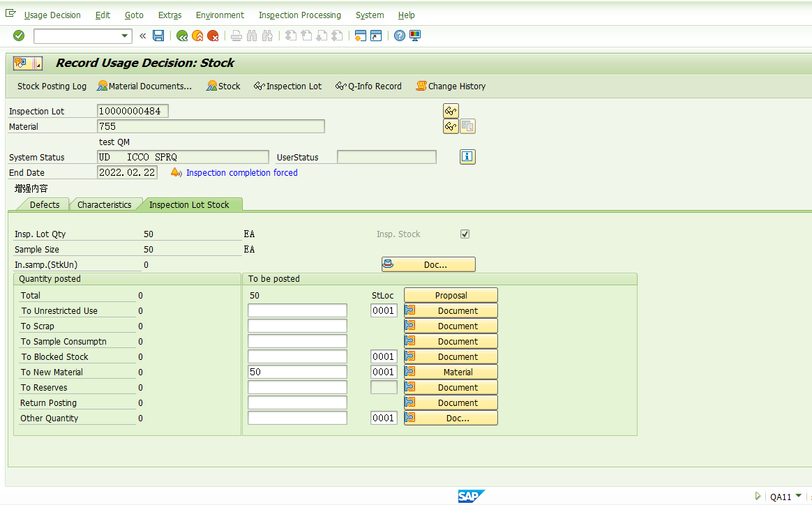Open the Extras menu
Screen dimensions: 812x505
(x=170, y=15)
